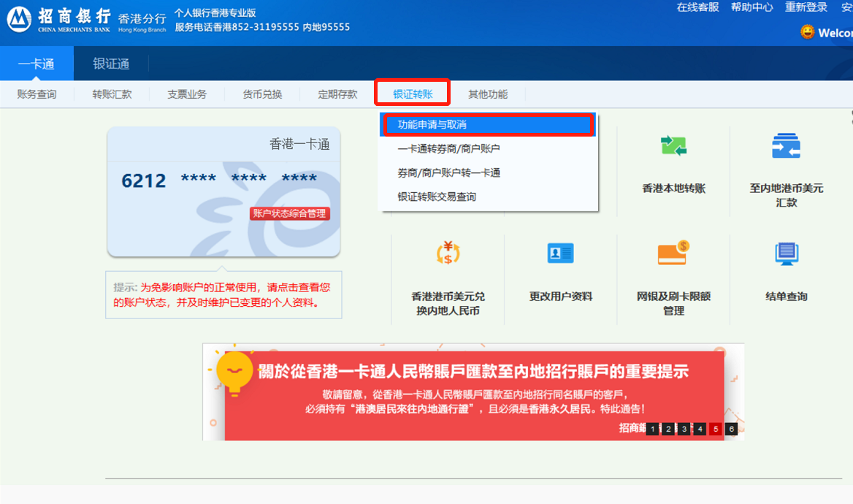Open the 银证转账 menu
This screenshot has width=853, height=504.
(x=413, y=93)
